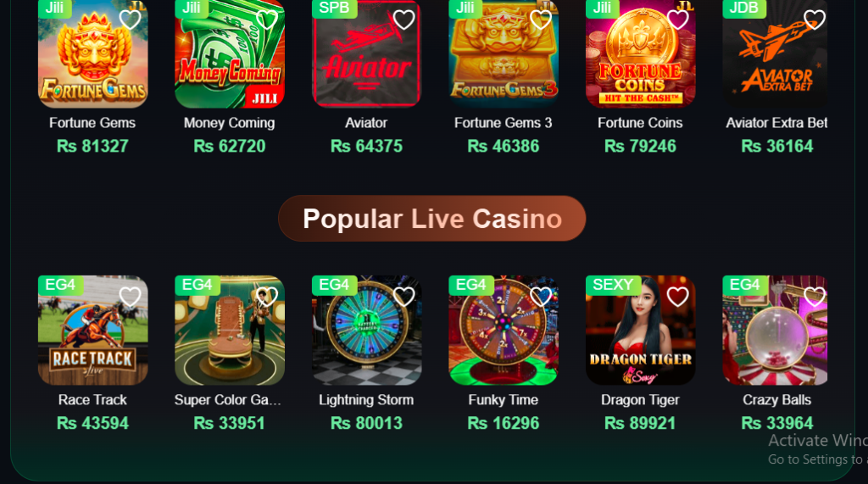Select the Funky Time heart icon
Screen dimensions: 868x484
tap(541, 297)
